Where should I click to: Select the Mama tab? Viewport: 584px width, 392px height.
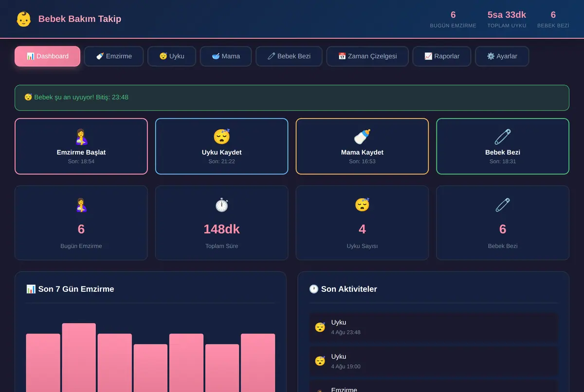pyautogui.click(x=226, y=56)
